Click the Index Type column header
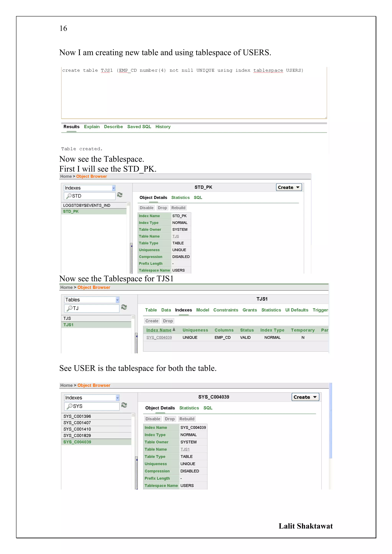 pyautogui.click(x=272, y=330)
